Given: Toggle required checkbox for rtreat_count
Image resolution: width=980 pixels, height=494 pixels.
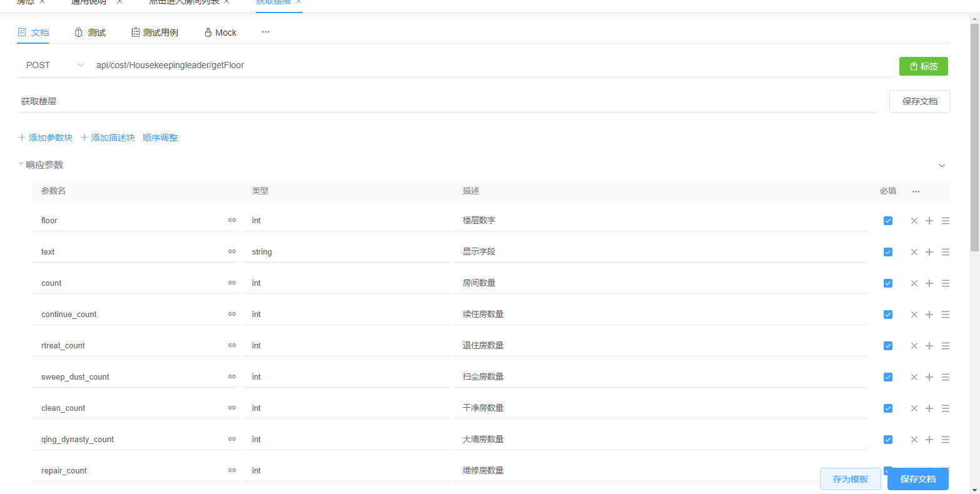Looking at the screenshot, I should click(x=887, y=346).
